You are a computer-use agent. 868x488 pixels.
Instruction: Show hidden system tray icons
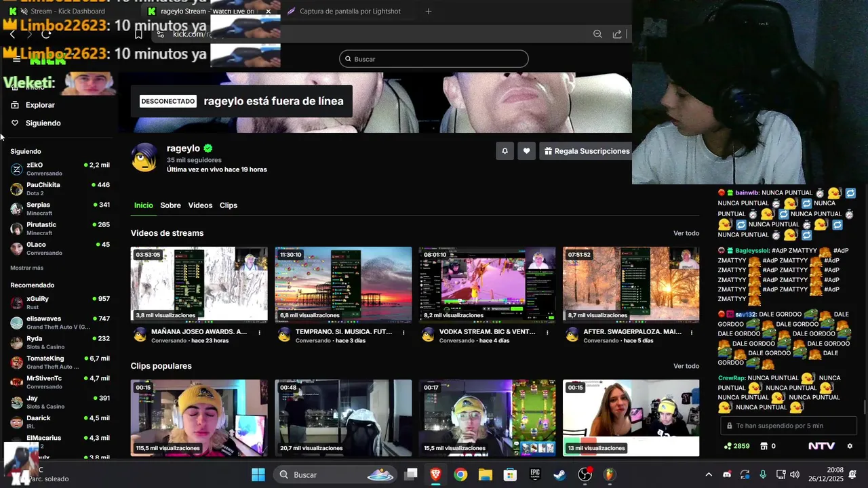click(x=709, y=474)
